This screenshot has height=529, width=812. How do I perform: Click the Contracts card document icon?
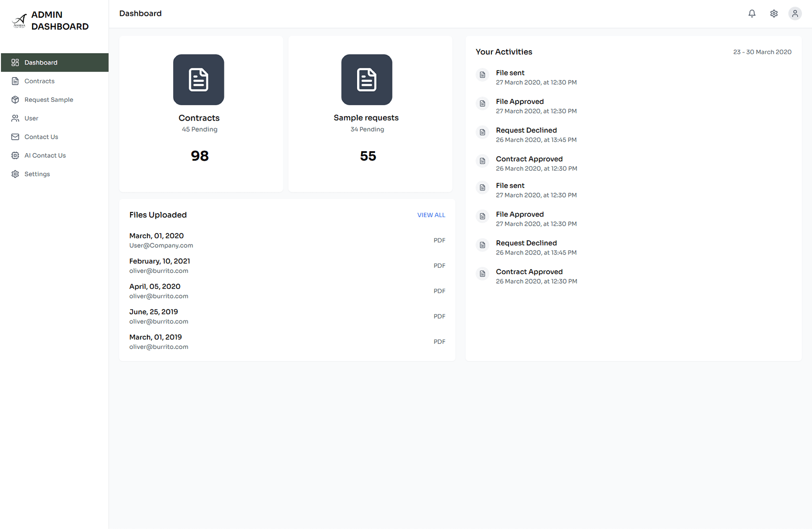(199, 80)
